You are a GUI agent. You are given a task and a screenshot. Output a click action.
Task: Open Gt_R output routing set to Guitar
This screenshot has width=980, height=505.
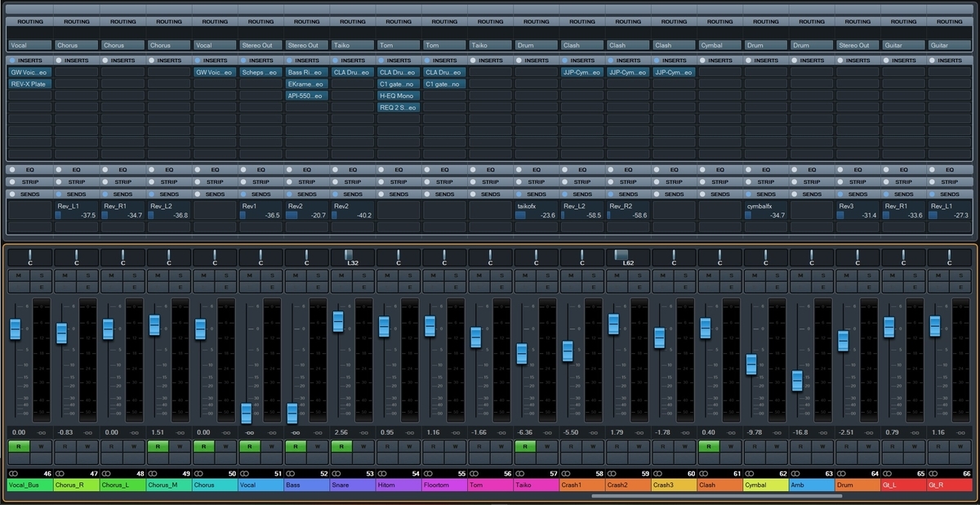[950, 46]
